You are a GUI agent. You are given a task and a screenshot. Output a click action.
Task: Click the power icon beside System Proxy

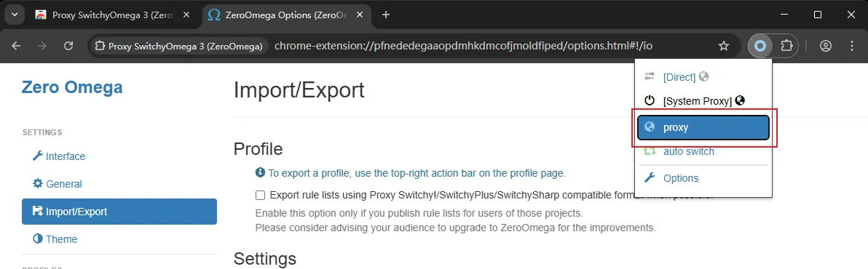point(650,100)
